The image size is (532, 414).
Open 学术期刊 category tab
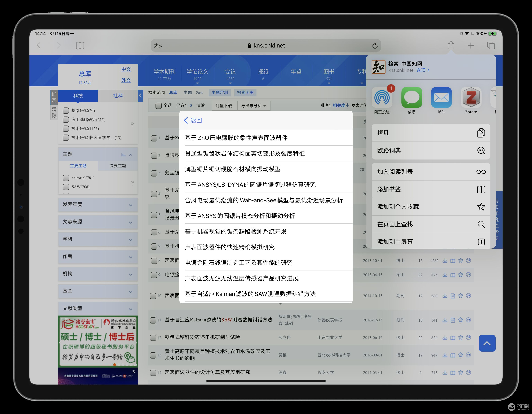tap(164, 74)
